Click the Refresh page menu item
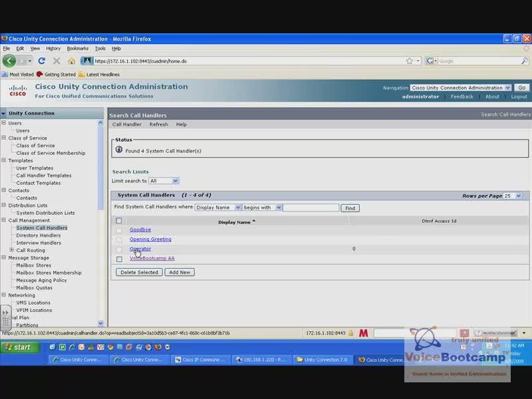The image size is (532, 399). pos(158,124)
